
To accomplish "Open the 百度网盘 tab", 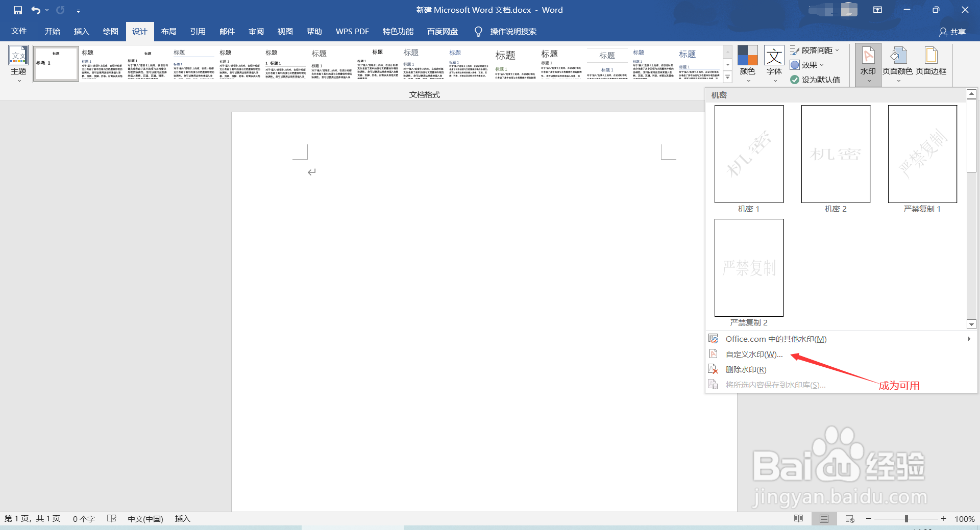I will click(443, 32).
